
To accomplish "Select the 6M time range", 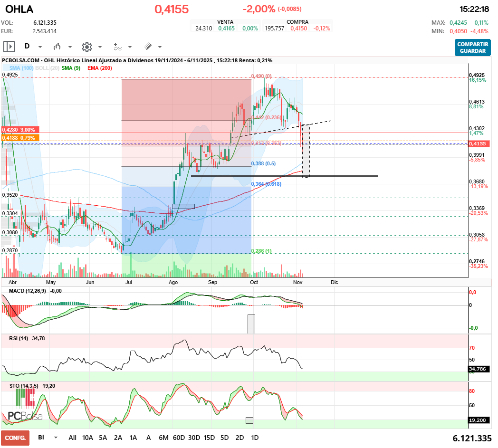I will click(x=163, y=438).
